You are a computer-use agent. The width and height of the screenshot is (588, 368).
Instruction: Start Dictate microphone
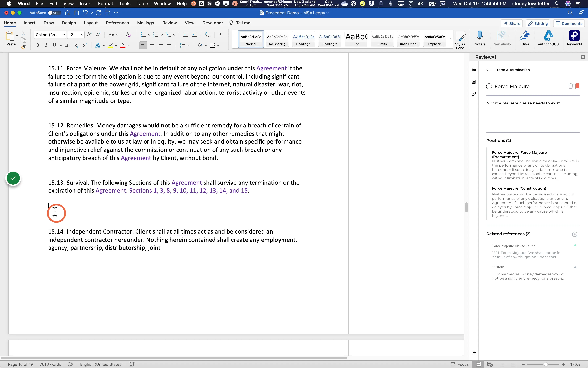click(479, 38)
